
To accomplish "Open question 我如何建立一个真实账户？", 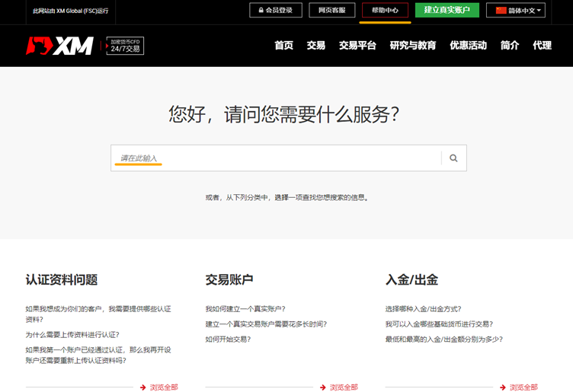I will 245,309.
